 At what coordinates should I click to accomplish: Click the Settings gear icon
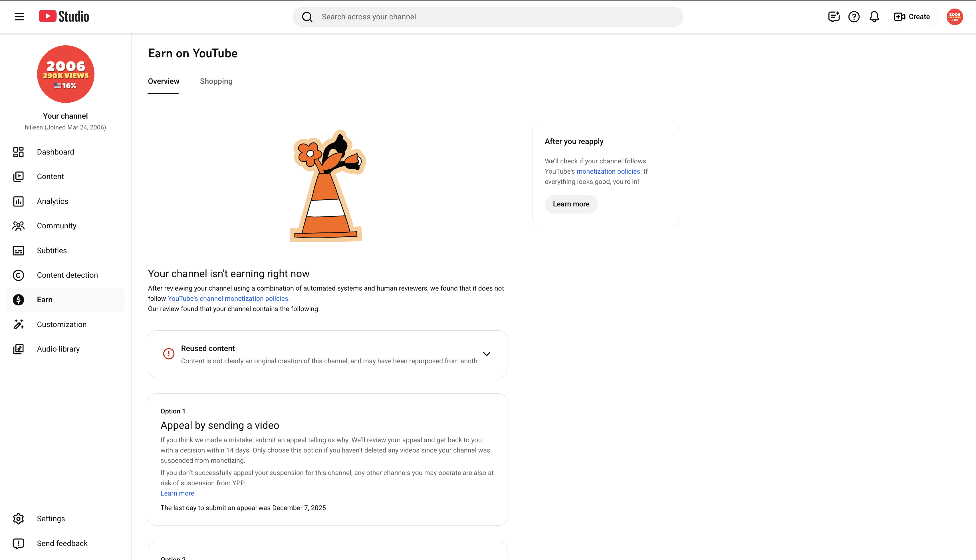(x=19, y=519)
